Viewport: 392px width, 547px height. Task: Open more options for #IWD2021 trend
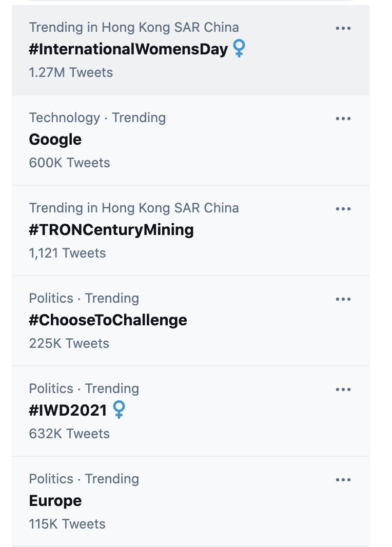click(343, 389)
